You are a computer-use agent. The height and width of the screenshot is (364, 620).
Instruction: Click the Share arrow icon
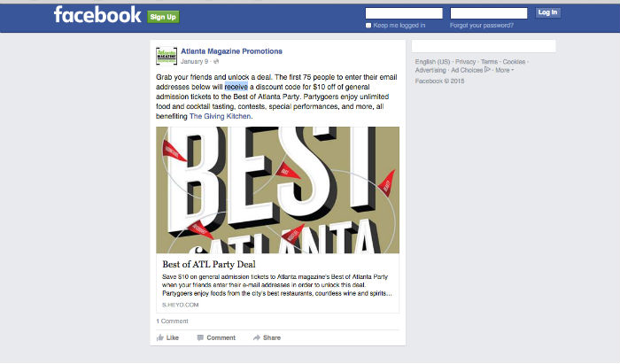tap(257, 337)
